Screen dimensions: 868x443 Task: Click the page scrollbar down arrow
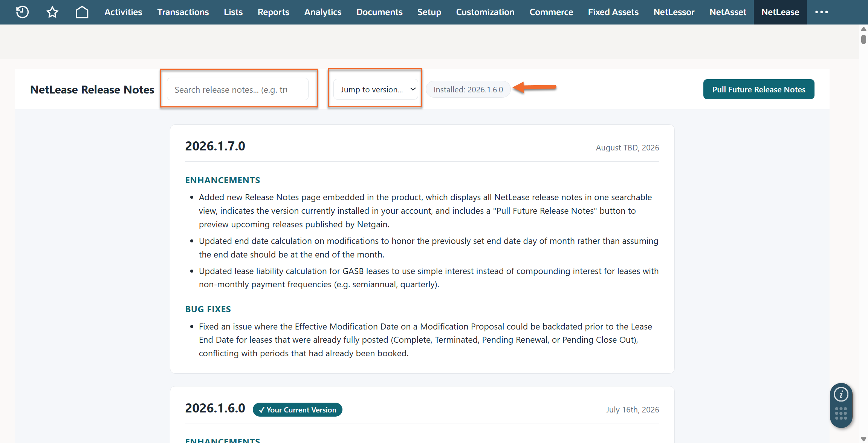[x=863, y=439]
